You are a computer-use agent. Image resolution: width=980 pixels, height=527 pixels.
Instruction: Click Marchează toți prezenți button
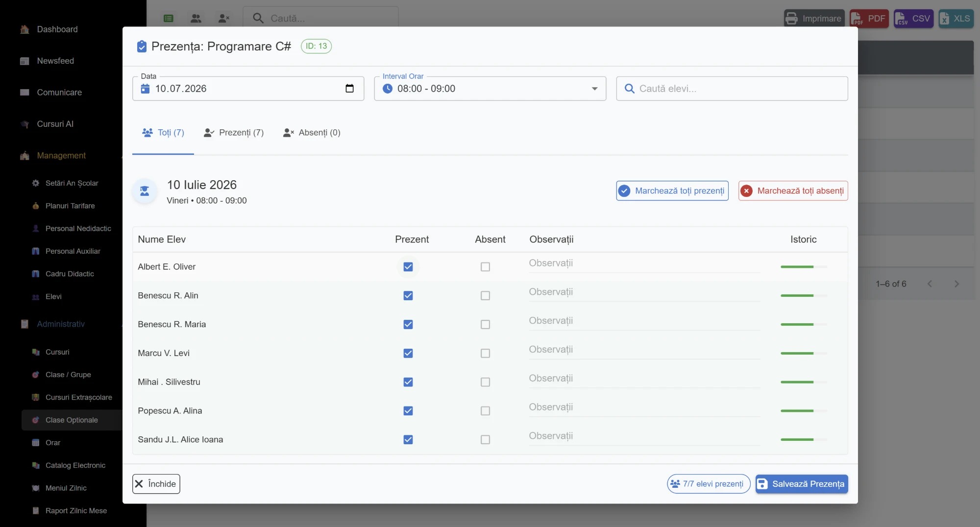click(x=672, y=191)
